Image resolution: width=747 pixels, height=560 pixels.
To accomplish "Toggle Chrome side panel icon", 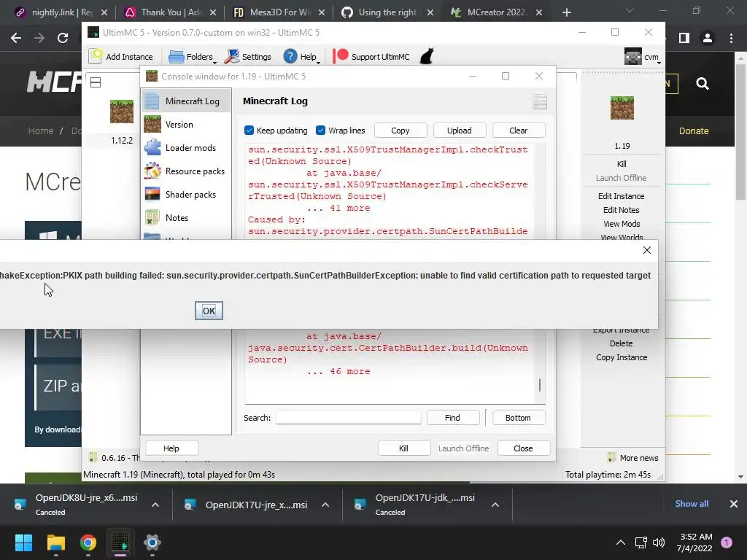I will point(684,38).
